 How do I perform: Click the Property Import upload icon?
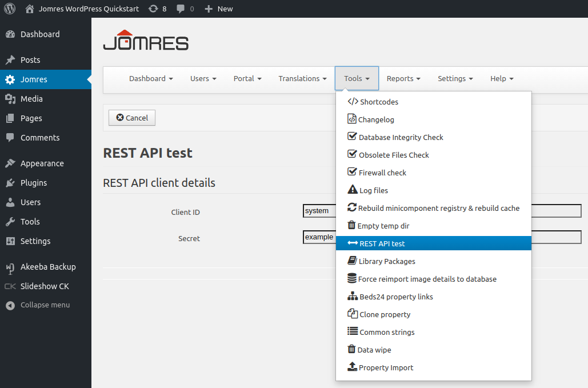click(352, 367)
